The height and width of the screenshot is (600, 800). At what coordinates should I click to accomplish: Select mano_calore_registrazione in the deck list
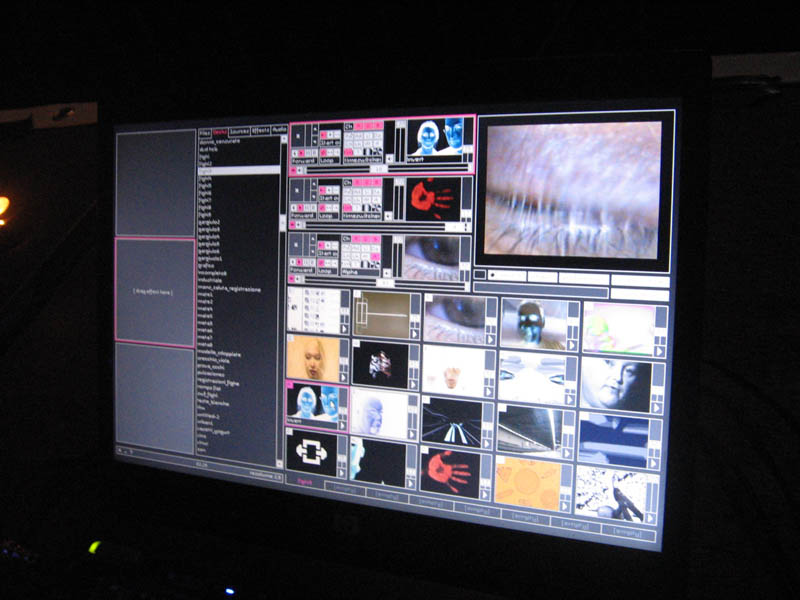pyautogui.click(x=230, y=289)
